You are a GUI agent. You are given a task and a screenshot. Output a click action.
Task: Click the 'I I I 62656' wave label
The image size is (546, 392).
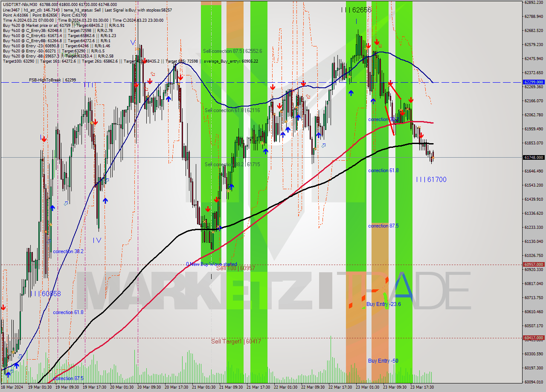(356, 9)
